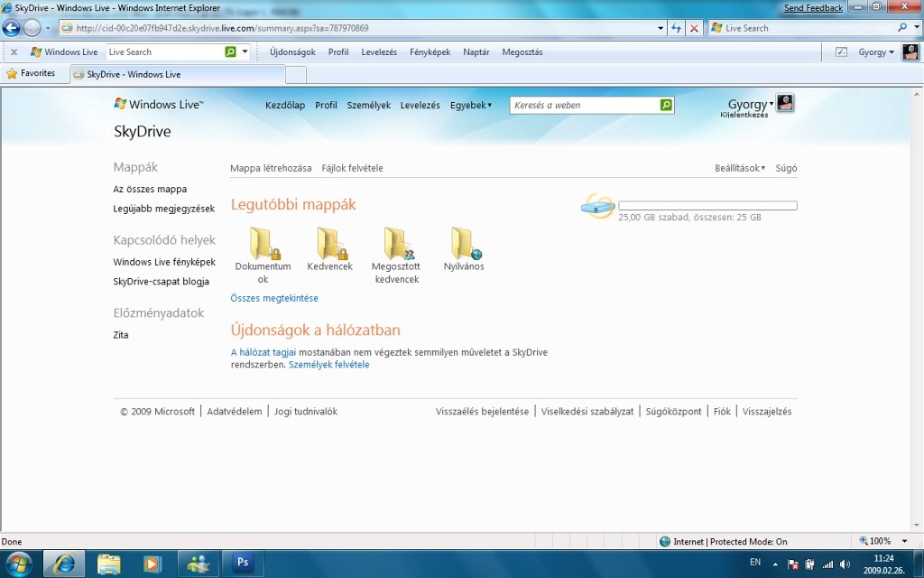The width and height of the screenshot is (924, 578).
Task: Open a new blank tab
Action: tap(296, 74)
